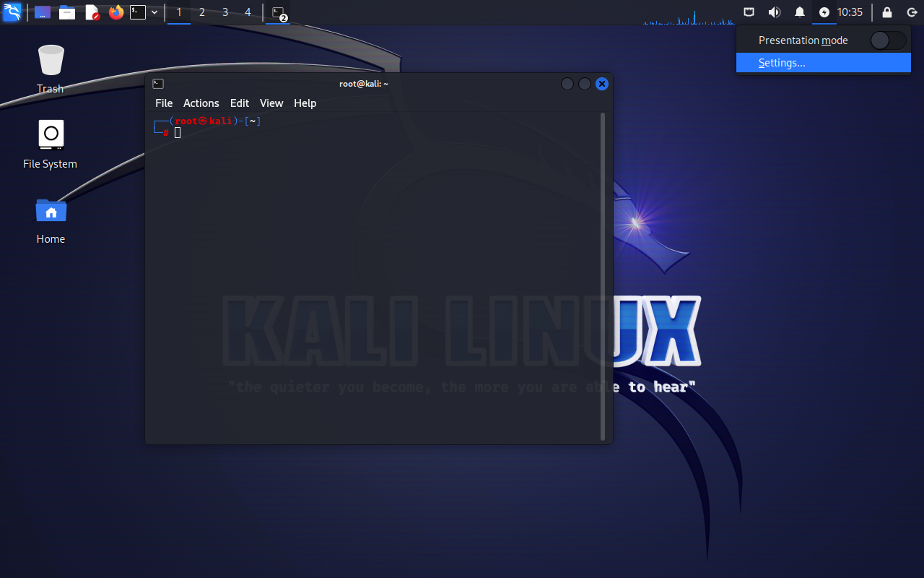This screenshot has height=578, width=924.
Task: Select the File System desktop icon
Action: pyautogui.click(x=51, y=144)
